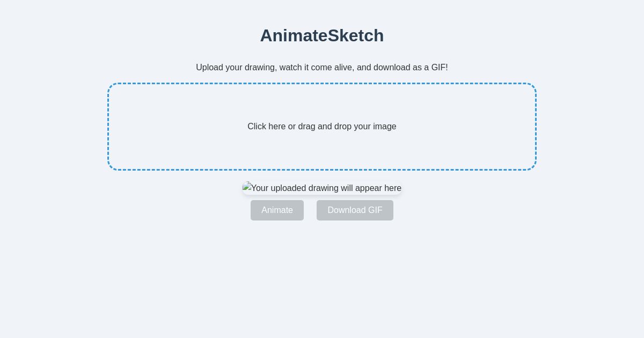644x338 pixels.
Task: Click the AnimateSketch page title
Action: coord(322,35)
